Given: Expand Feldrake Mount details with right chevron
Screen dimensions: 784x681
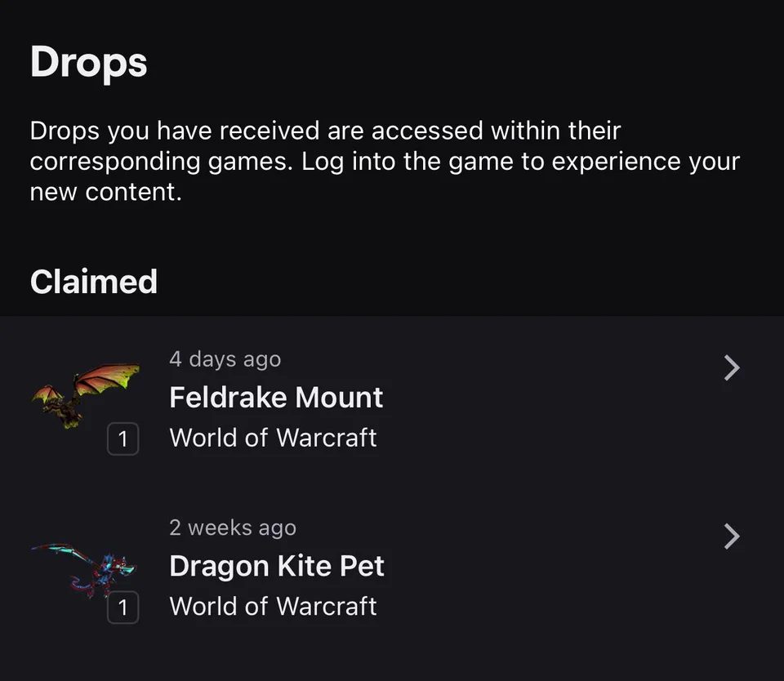Looking at the screenshot, I should click(732, 368).
